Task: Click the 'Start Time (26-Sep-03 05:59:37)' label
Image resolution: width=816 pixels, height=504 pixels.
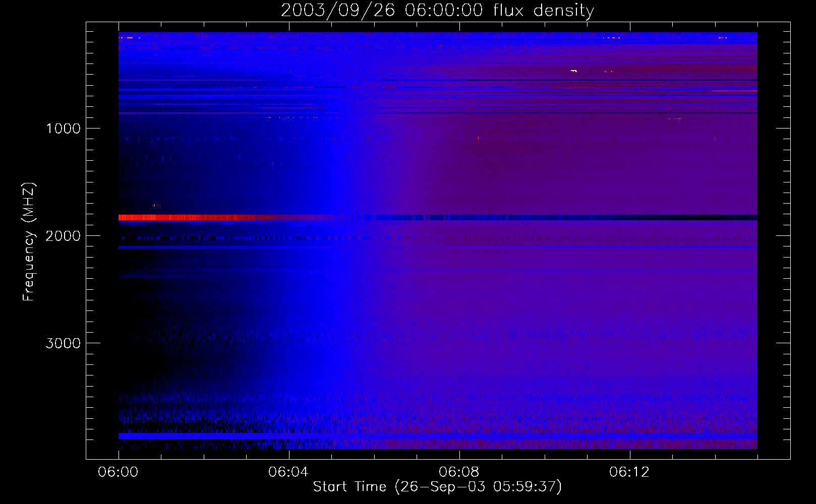Action: (x=437, y=487)
